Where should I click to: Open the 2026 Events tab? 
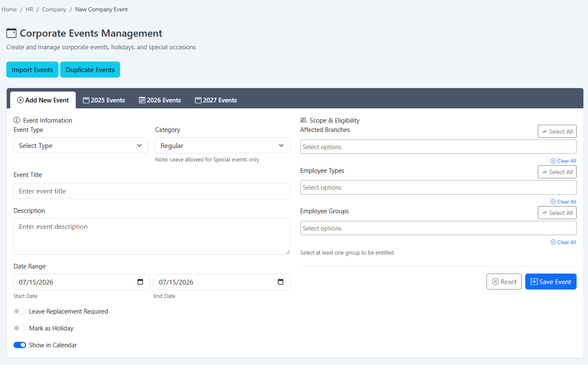pos(160,100)
